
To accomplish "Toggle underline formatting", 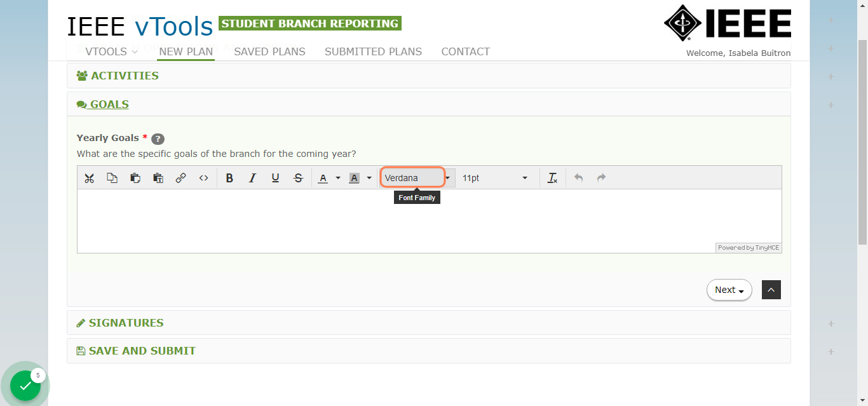I will click(x=275, y=178).
